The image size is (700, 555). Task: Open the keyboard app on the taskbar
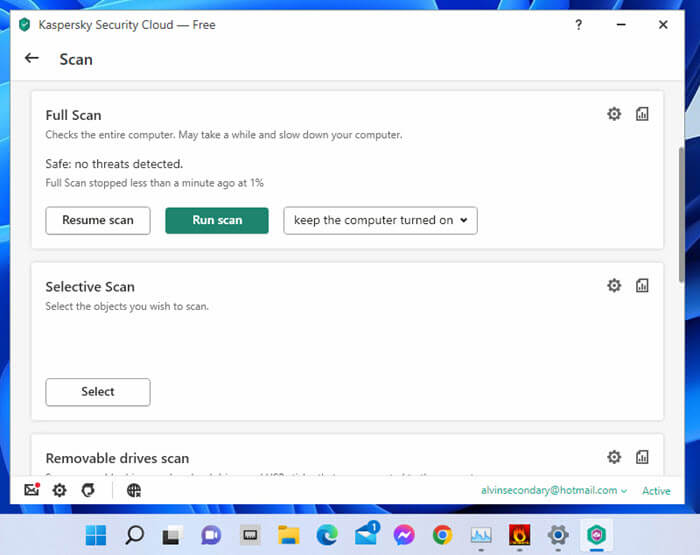pos(250,535)
